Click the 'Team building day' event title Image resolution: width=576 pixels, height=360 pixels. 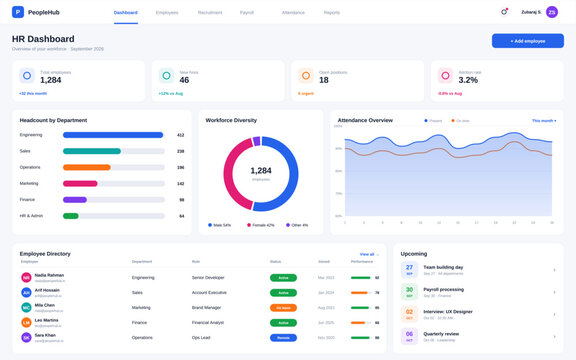[443, 267]
